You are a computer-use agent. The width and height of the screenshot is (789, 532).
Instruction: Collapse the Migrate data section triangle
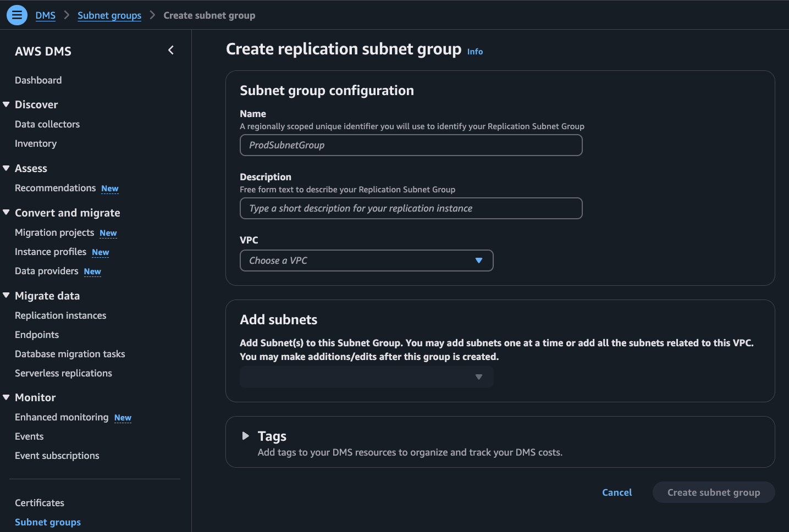7,296
